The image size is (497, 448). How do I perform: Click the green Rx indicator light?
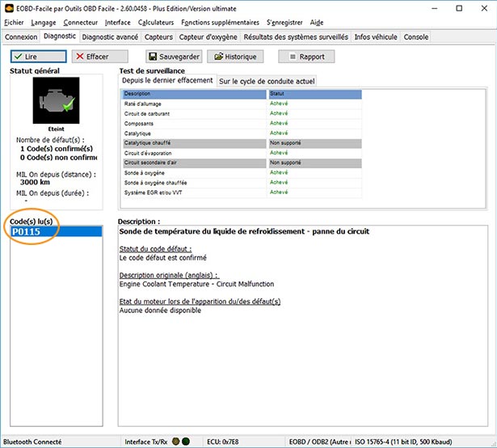coord(186,442)
